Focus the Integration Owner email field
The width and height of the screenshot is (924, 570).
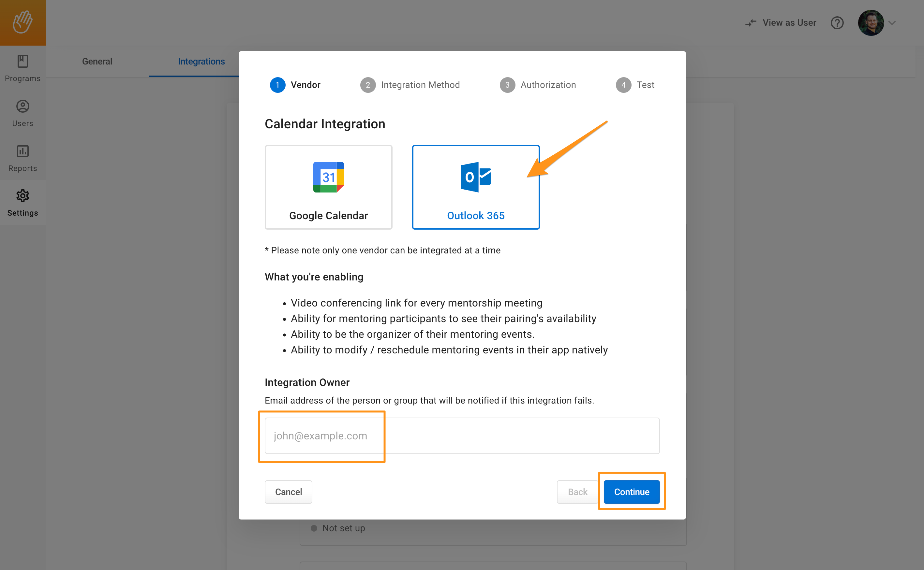pos(462,435)
